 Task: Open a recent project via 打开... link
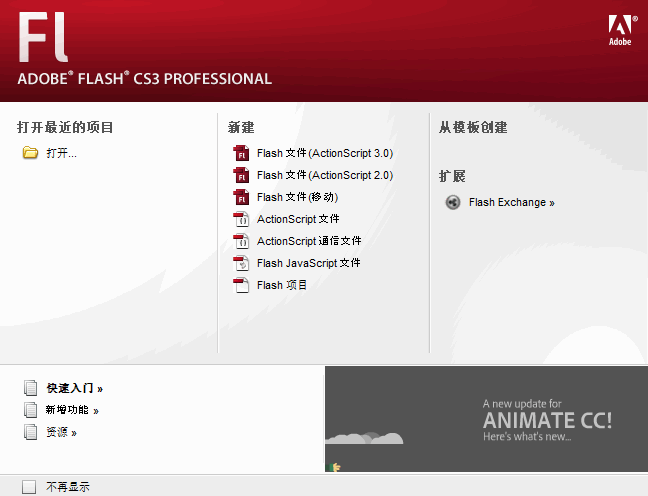(61, 153)
